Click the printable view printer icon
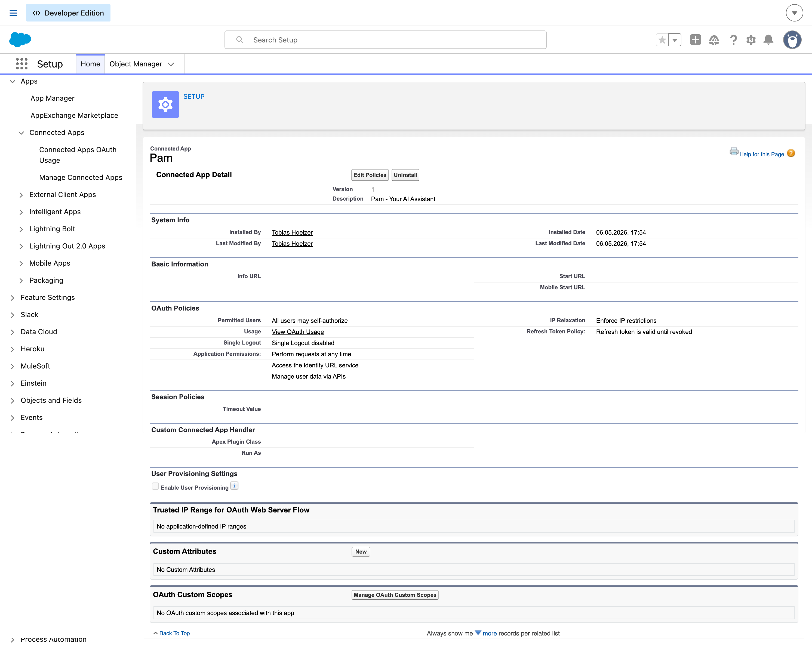Image resolution: width=812 pixels, height=645 pixels. (734, 152)
